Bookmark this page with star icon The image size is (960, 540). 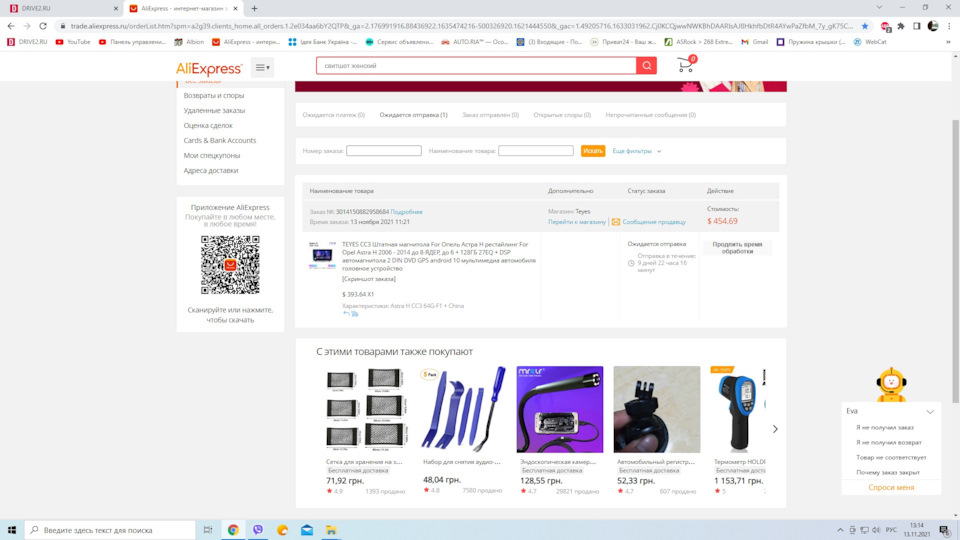864,26
